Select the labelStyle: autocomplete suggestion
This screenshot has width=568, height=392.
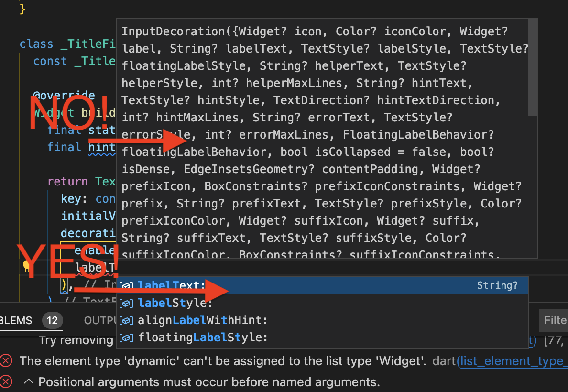pyautogui.click(x=322, y=303)
